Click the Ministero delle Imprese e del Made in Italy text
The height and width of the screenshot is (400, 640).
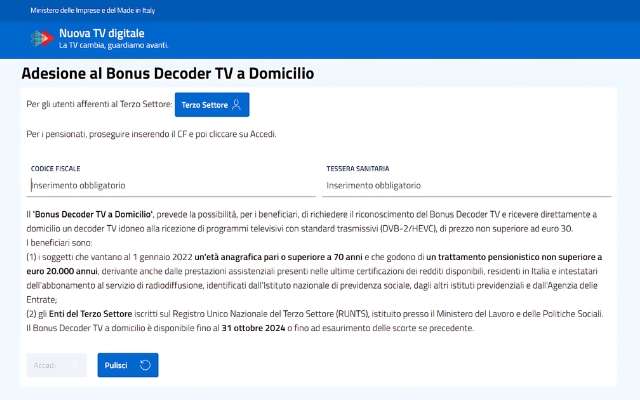(x=93, y=11)
